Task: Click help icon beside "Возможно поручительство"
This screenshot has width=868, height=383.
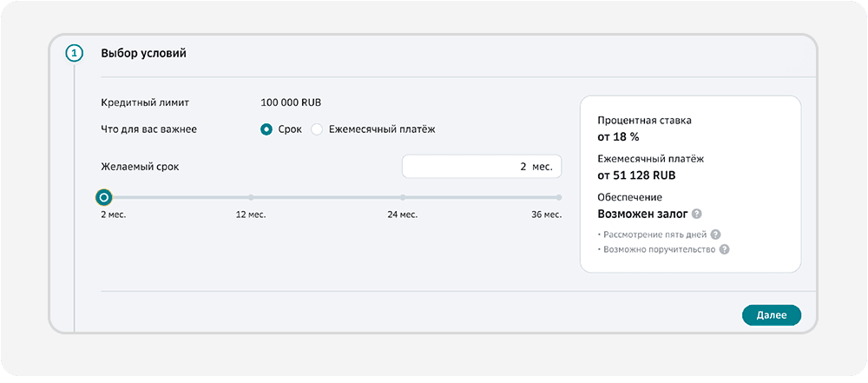Action: coord(724,249)
